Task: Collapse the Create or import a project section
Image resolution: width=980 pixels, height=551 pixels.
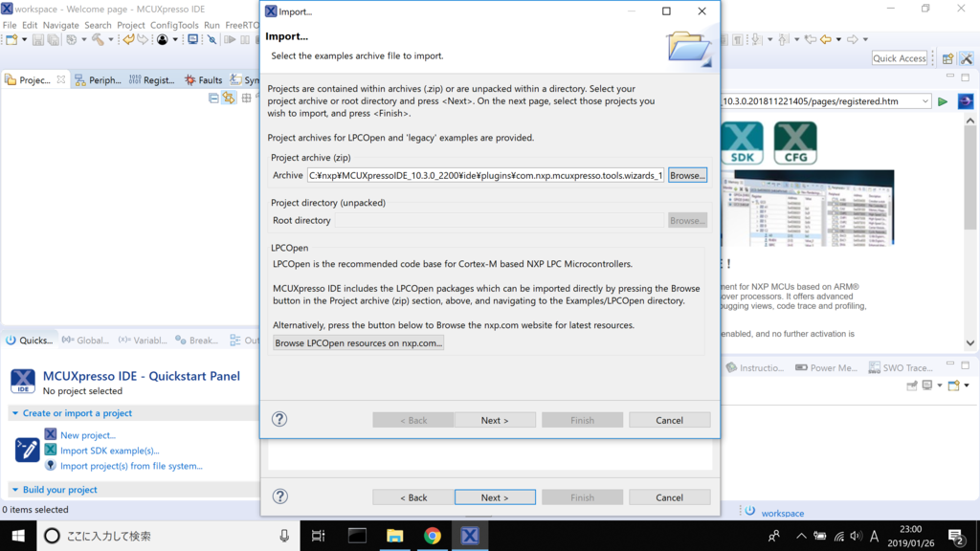Action: pos(15,413)
